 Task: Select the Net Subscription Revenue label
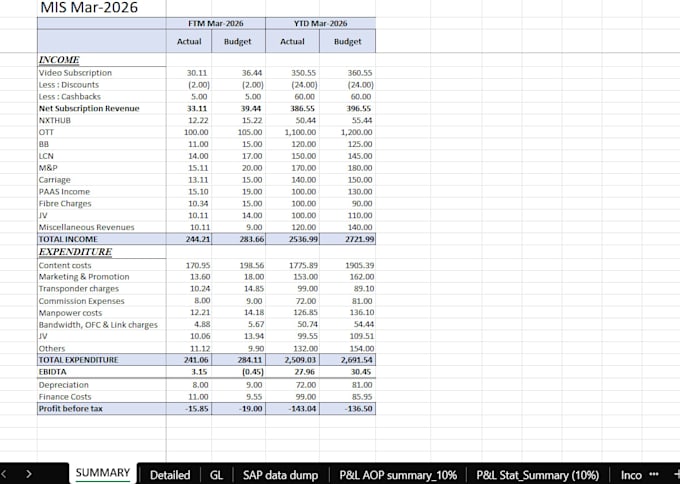[89, 108]
